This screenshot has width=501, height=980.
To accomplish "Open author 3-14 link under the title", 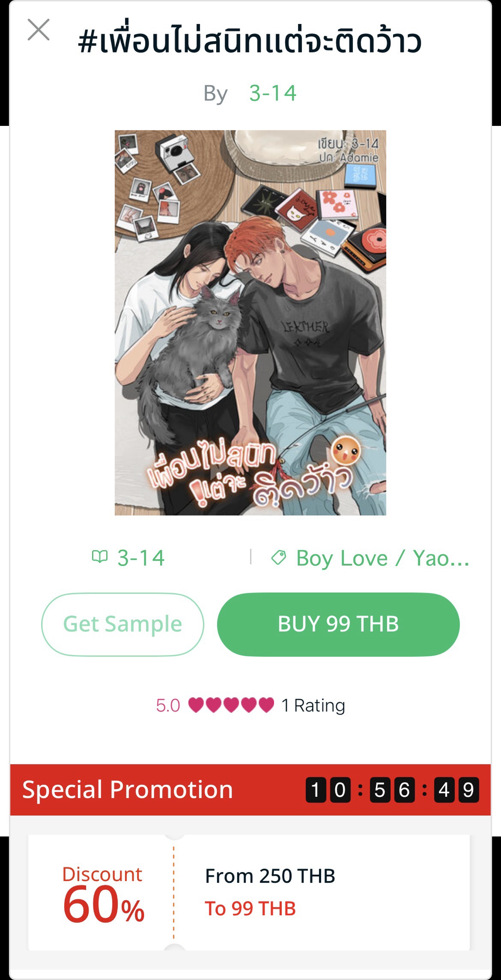I will [x=273, y=93].
